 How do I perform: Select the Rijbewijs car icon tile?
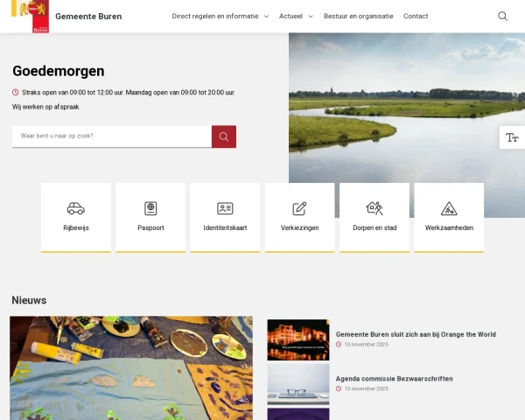point(76,217)
